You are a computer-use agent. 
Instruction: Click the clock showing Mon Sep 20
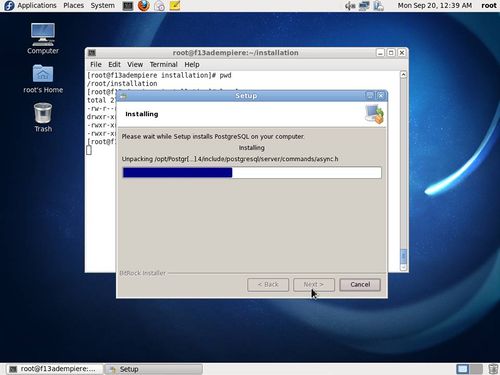(x=435, y=5)
